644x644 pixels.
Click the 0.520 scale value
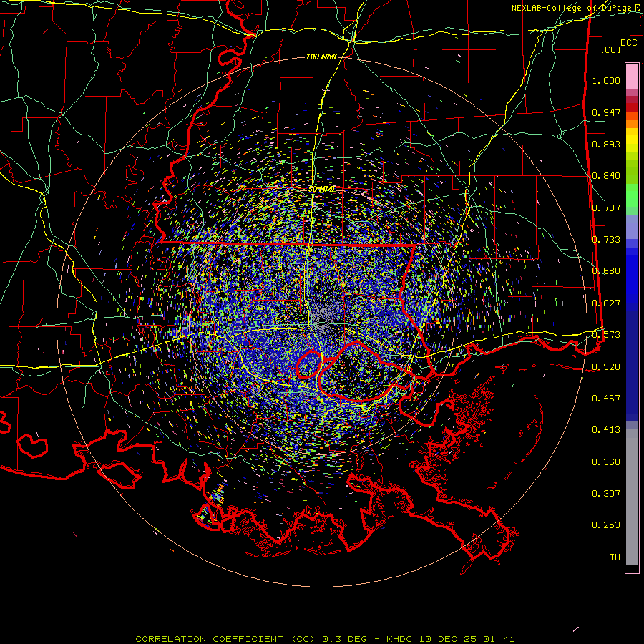click(606, 366)
